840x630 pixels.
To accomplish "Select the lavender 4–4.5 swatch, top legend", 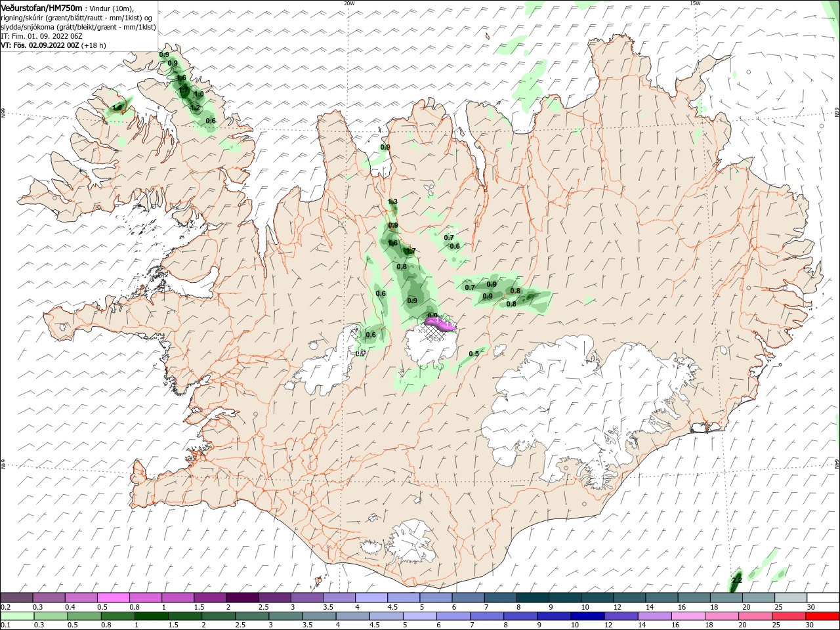I will pyautogui.click(x=371, y=598).
